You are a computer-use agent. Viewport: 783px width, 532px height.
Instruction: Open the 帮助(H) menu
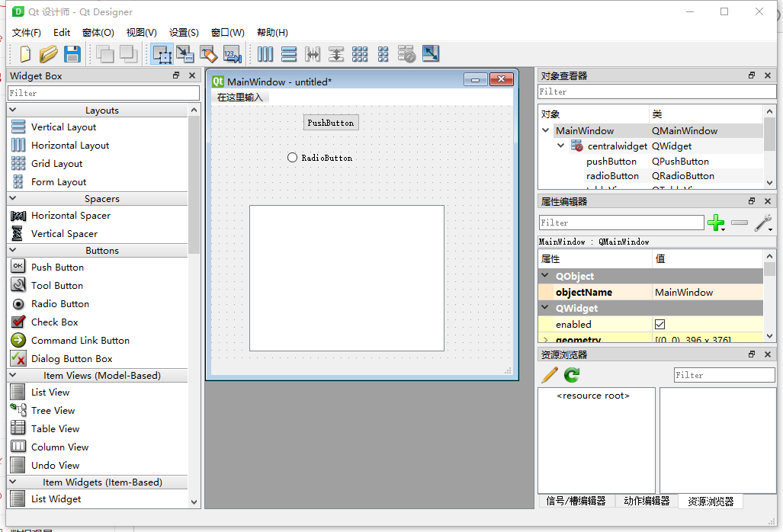coord(273,33)
